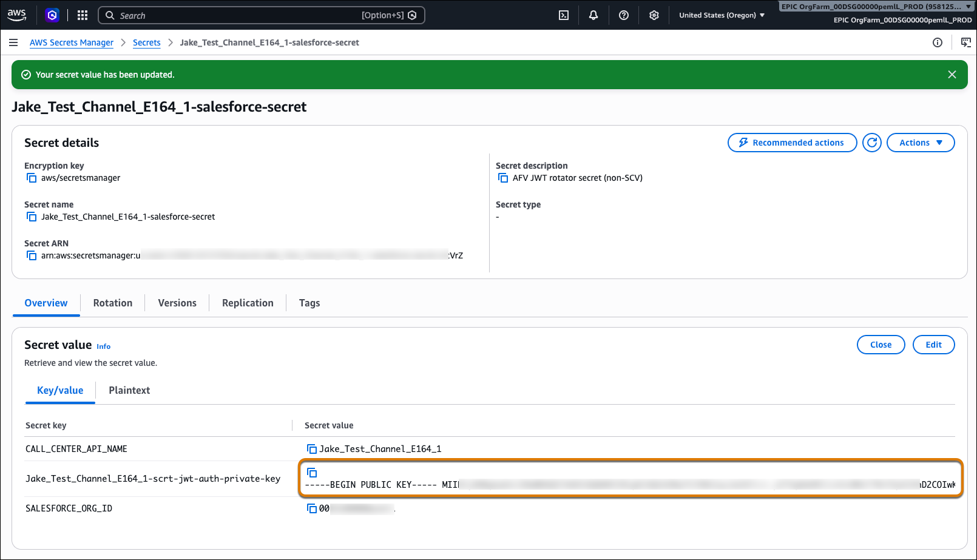Toggle the side navigation hamburger menu
The image size is (977, 560).
coord(13,42)
